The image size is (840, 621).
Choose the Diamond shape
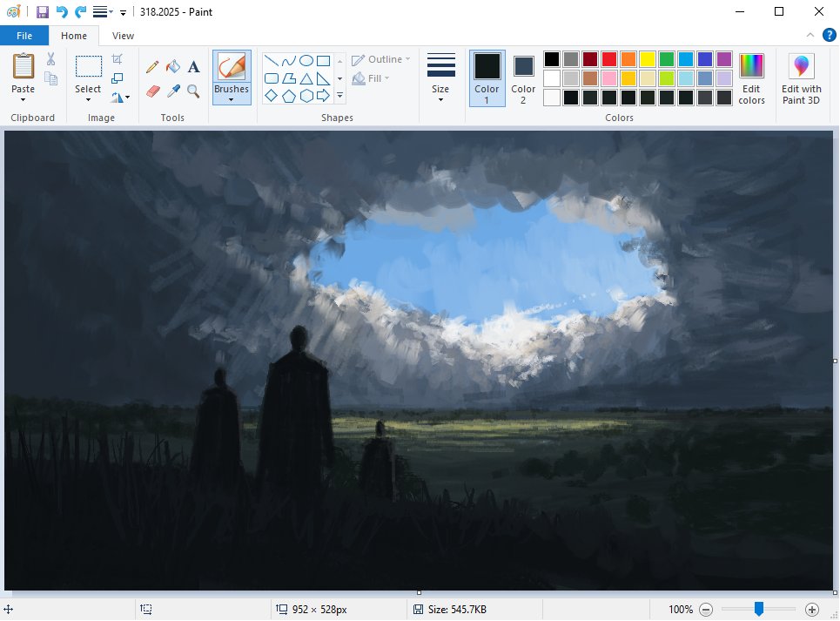tap(271, 96)
